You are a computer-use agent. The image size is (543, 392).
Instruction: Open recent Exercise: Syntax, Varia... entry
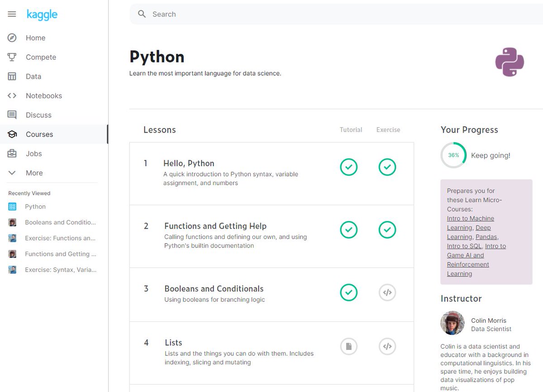coord(61,270)
